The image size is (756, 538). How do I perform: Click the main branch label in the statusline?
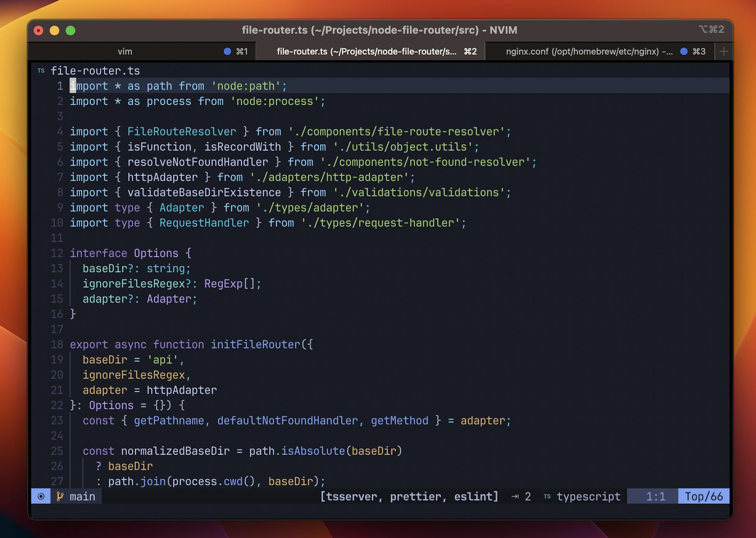tap(82, 496)
